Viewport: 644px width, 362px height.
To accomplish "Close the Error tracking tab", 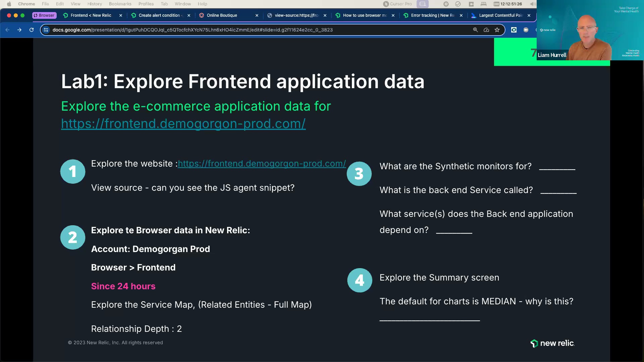I will click(x=461, y=15).
